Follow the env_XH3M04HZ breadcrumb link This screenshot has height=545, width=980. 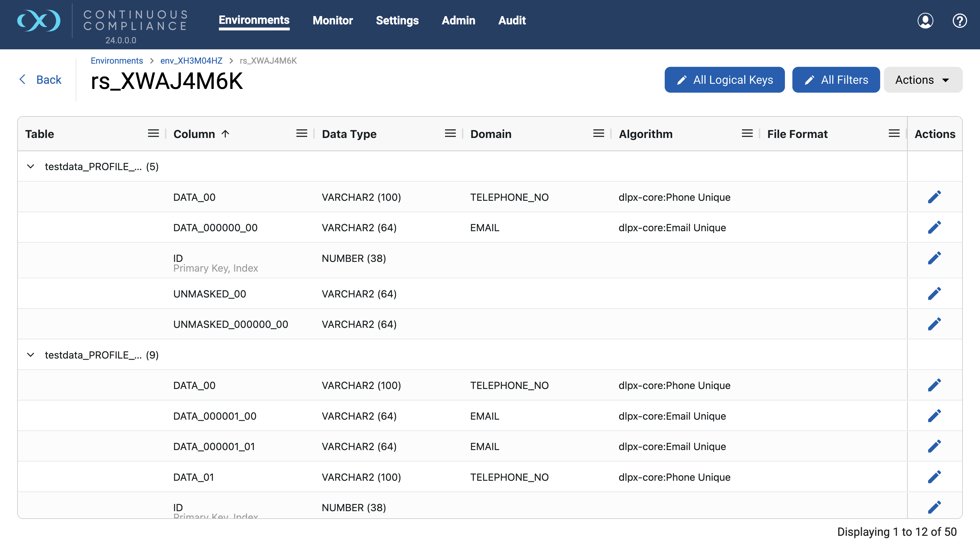click(x=191, y=61)
